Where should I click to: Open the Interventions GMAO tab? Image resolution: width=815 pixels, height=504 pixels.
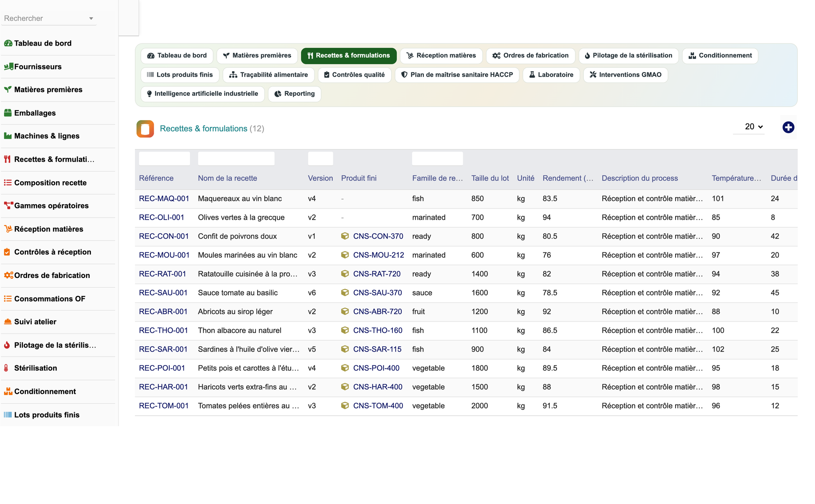[625, 75]
